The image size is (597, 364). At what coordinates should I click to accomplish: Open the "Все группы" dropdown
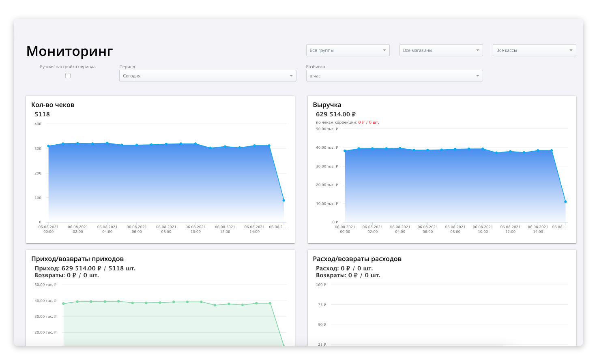point(348,50)
